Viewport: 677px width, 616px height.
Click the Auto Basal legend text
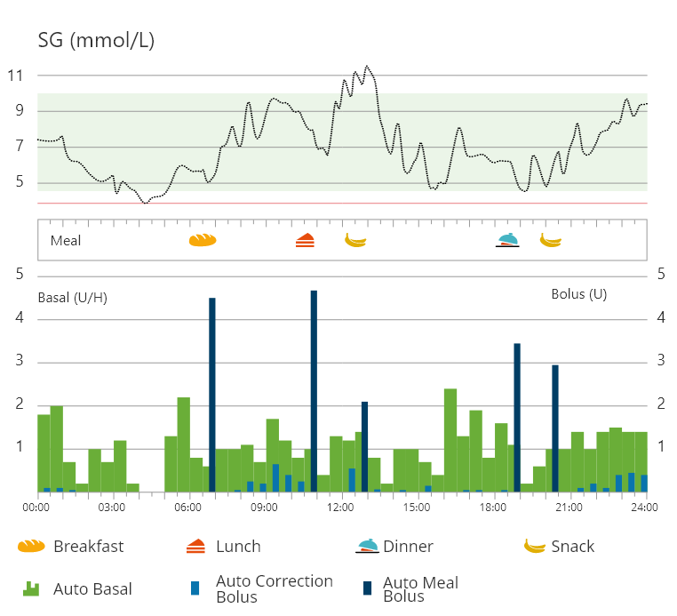[x=92, y=588]
